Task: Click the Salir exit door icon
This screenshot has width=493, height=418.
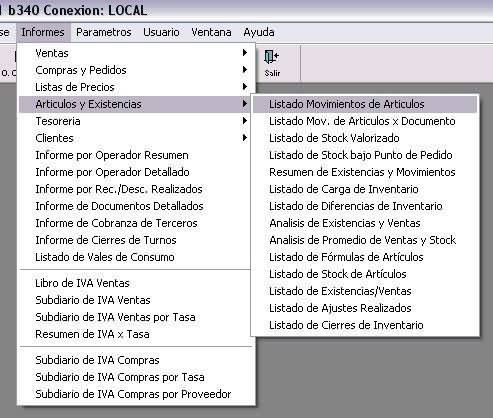Action: [272, 57]
